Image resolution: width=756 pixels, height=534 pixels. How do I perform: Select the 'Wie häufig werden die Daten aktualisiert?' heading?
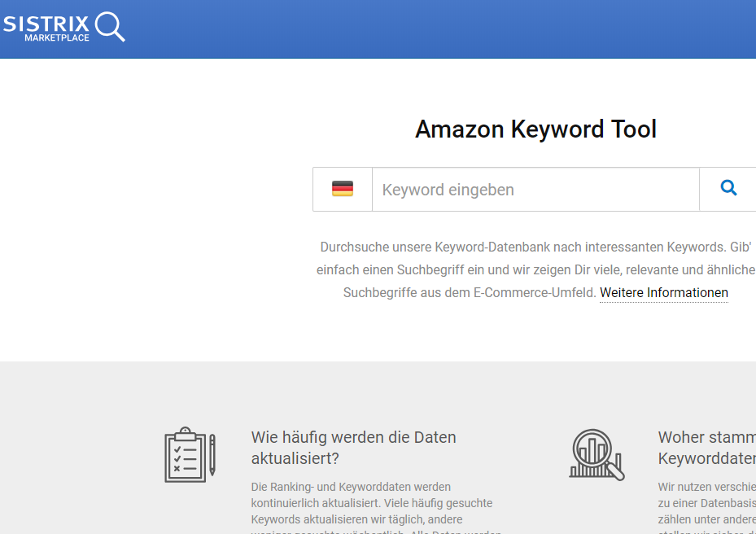tap(353, 447)
